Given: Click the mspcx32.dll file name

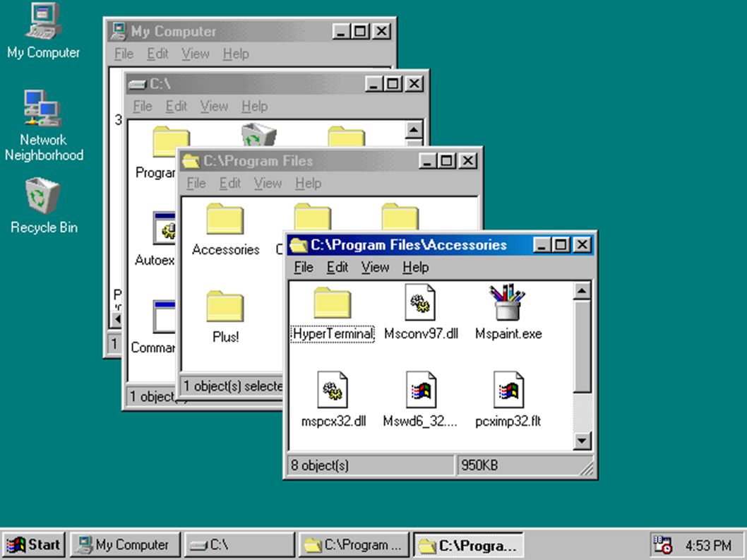Looking at the screenshot, I should 333,422.
